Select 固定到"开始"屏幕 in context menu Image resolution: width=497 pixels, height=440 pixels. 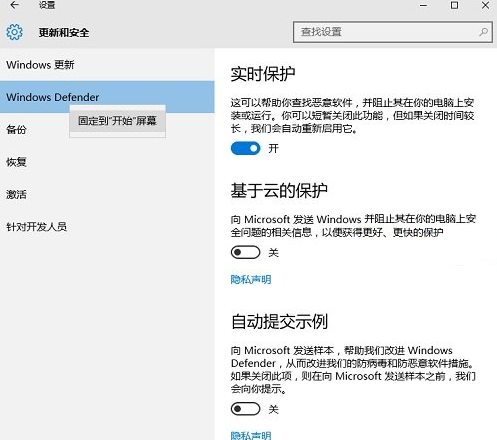[x=117, y=121]
